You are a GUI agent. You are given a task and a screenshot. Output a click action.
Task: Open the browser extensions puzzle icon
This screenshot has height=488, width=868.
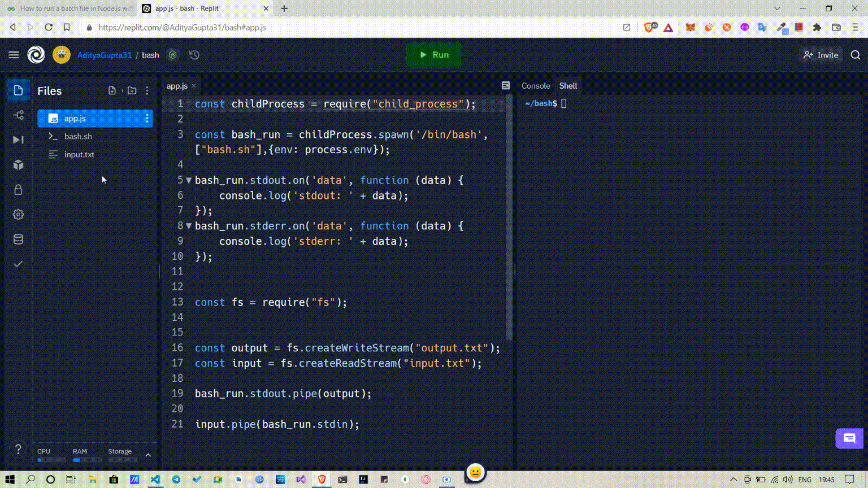[x=817, y=27]
